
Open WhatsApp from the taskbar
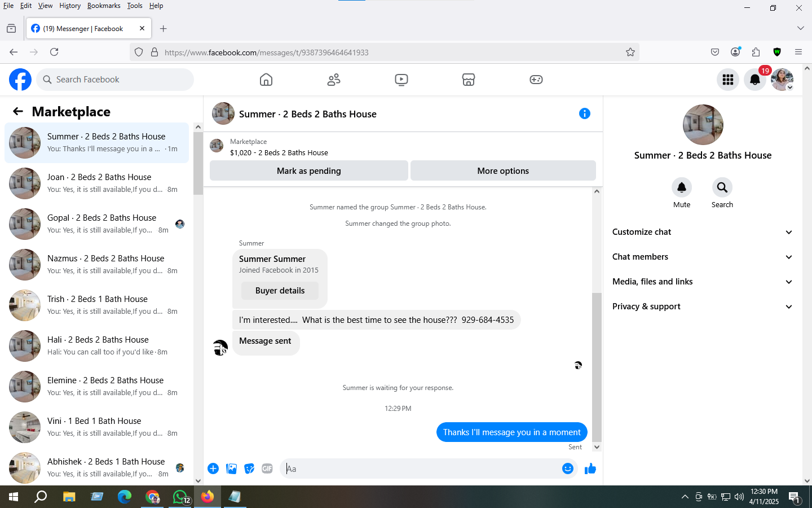180,497
